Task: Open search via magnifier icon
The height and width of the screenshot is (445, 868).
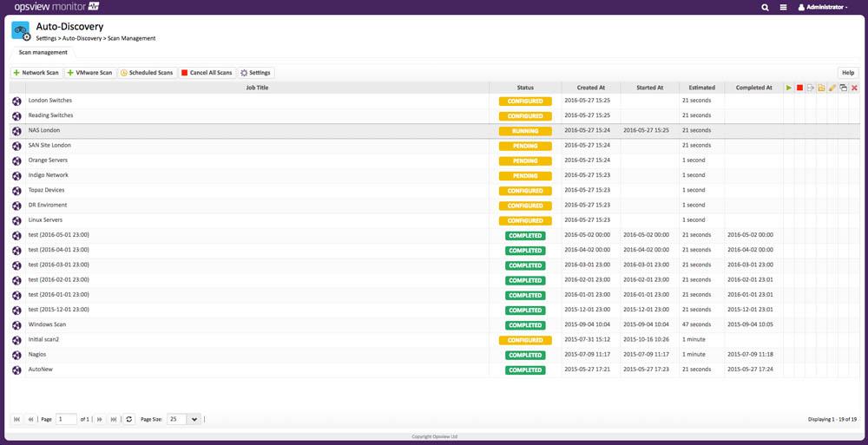Action: [765, 7]
